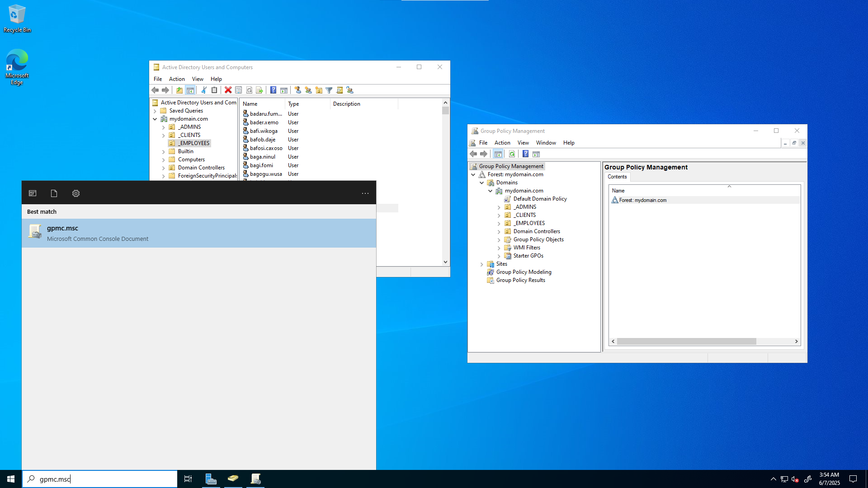Click scroll down arrow in user list
The image size is (868, 488).
pyautogui.click(x=445, y=262)
